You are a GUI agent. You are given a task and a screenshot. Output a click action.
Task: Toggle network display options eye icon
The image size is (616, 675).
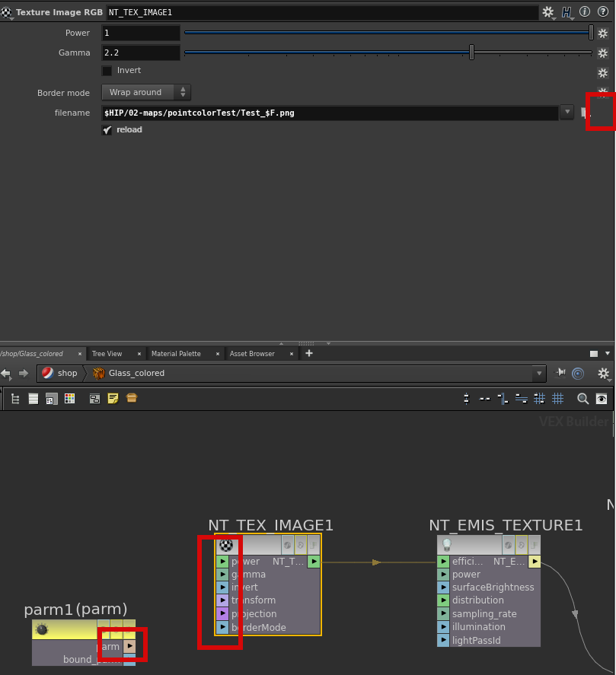[602, 399]
